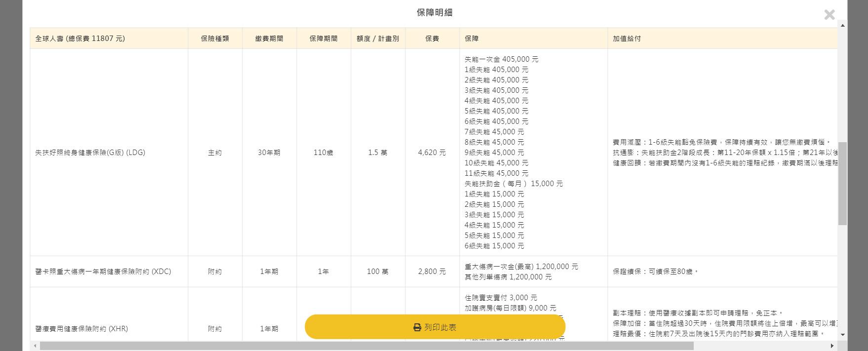Viewport: 868px width, 351px height.
Task: Click 11級失能 45,000 元 line
Action: pyautogui.click(x=497, y=173)
